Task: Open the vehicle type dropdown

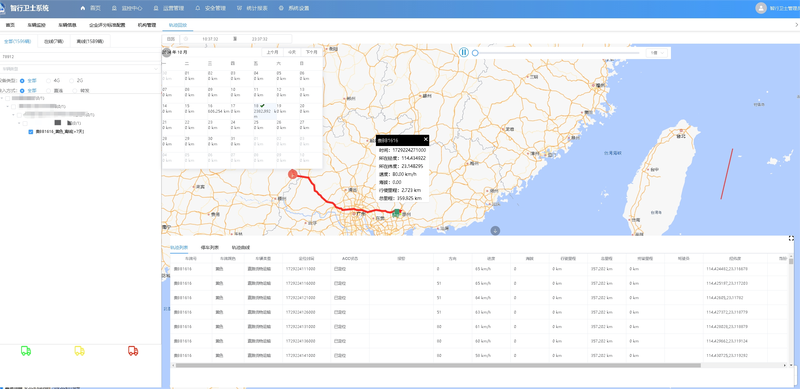Action: click(x=80, y=68)
